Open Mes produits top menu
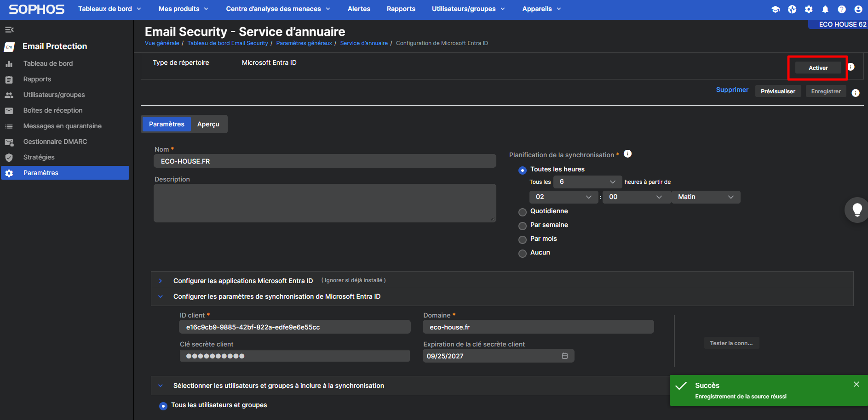The width and height of the screenshot is (868, 420). pyautogui.click(x=183, y=9)
